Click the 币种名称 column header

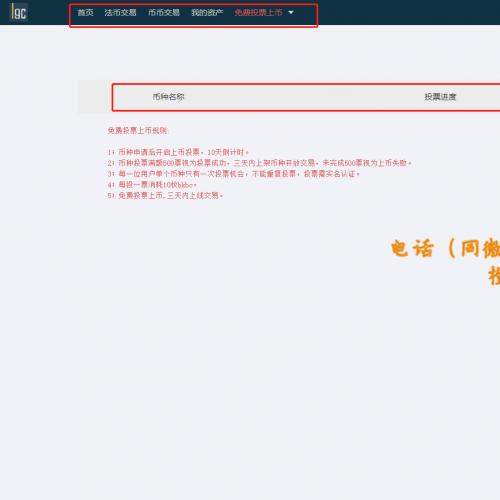168,97
